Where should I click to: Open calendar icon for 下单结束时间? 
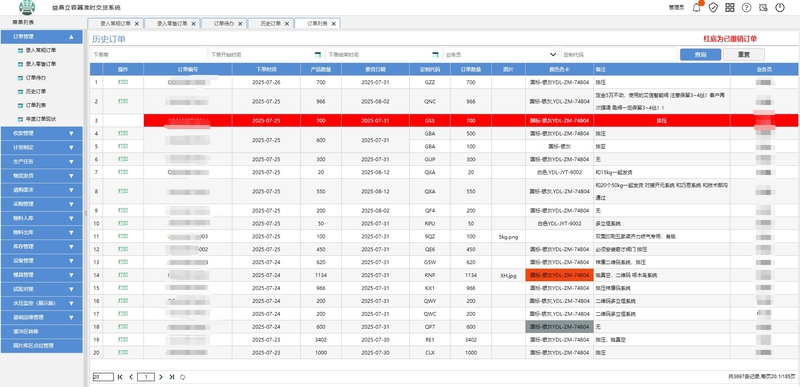click(435, 54)
